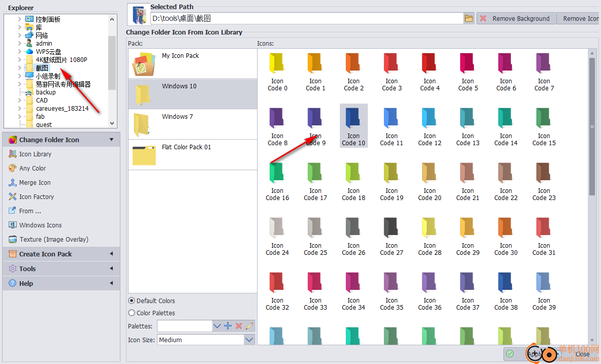
Task: Pick Icon Code 18 lime folder
Action: [x=354, y=181]
